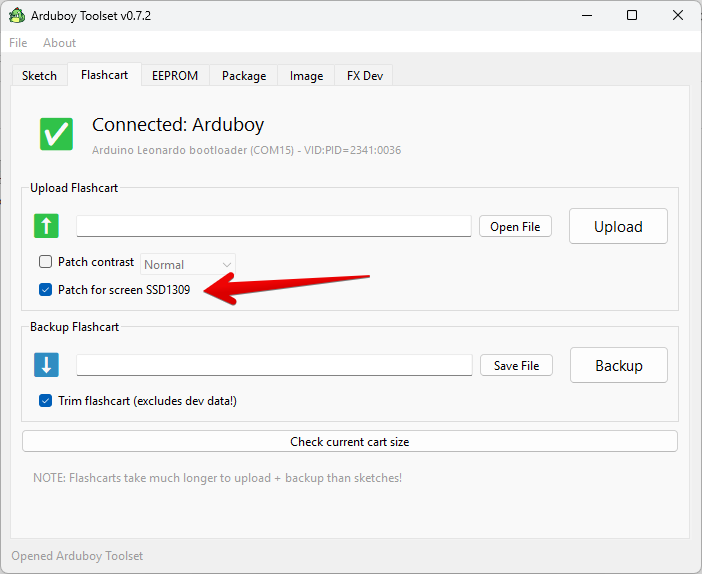
Task: Focus the backup flashcart file path field
Action: click(274, 365)
